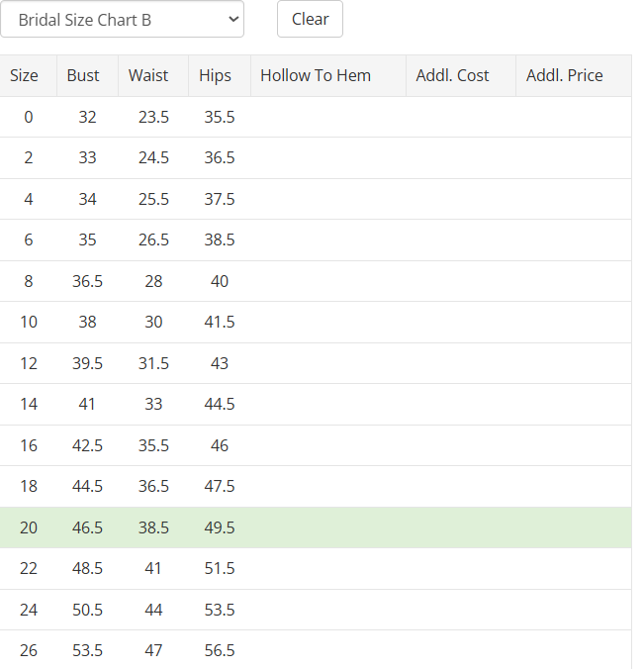Image resolution: width=644 pixels, height=669 pixels.
Task: Click the Bust column header
Action: coord(87,75)
